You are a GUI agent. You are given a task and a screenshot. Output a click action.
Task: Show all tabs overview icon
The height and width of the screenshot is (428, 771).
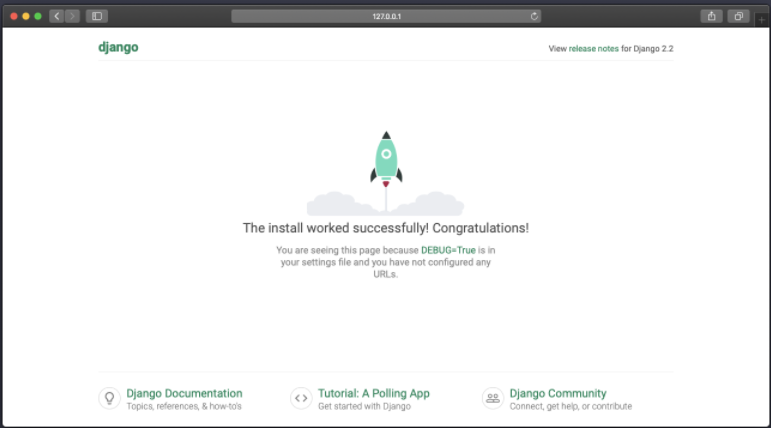(739, 16)
